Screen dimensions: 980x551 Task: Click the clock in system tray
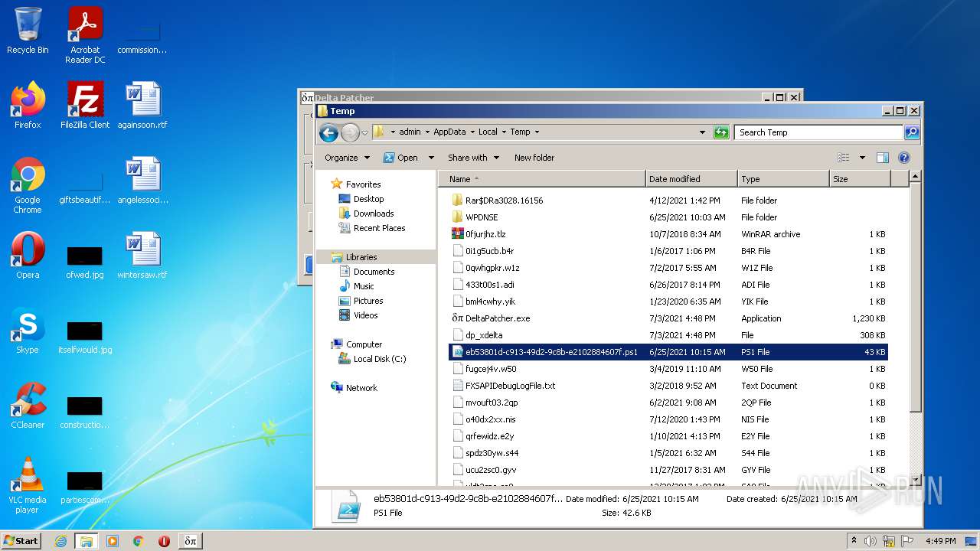tap(940, 541)
